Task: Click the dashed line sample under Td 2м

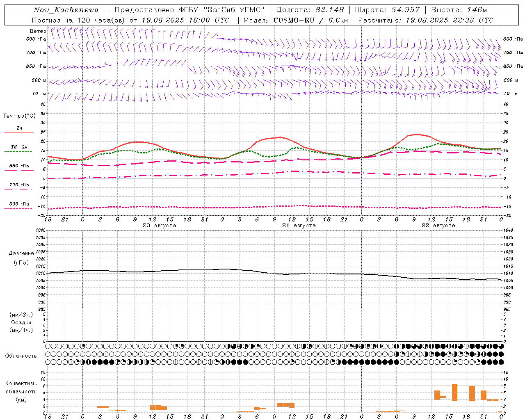Action: point(18,152)
